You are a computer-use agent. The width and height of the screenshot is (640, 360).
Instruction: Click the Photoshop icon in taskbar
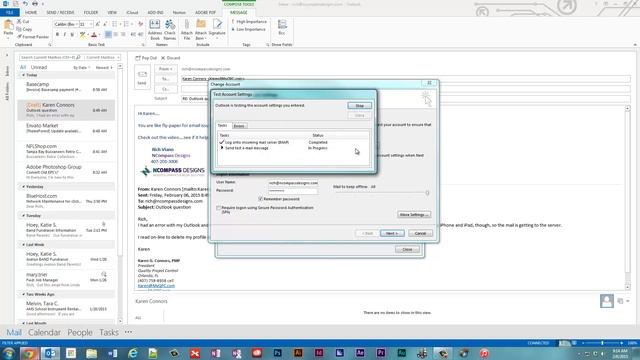[278, 353]
